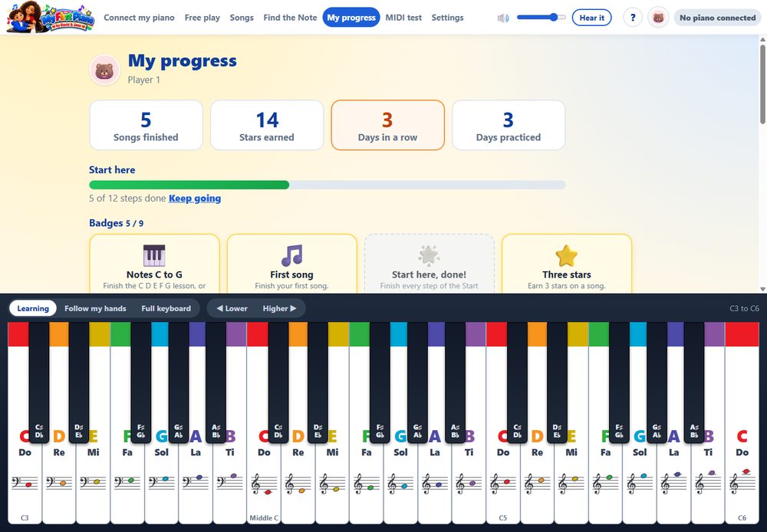Follow the Keep going link
Screen dimensions: 767x532
(195, 198)
